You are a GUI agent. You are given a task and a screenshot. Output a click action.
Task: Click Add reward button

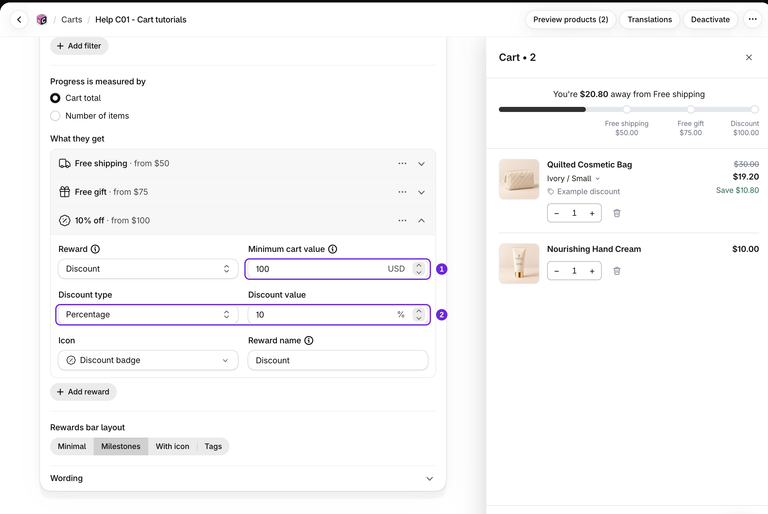83,392
